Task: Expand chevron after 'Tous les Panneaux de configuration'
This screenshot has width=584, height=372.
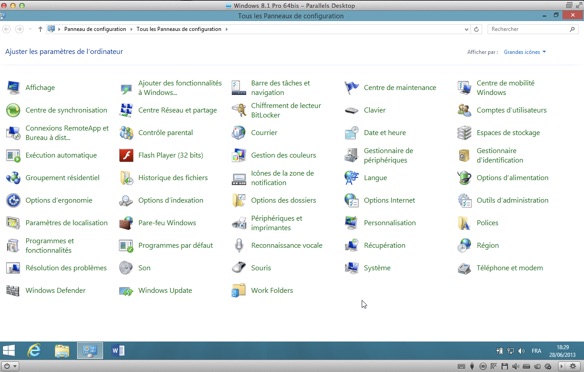Action: (226, 29)
